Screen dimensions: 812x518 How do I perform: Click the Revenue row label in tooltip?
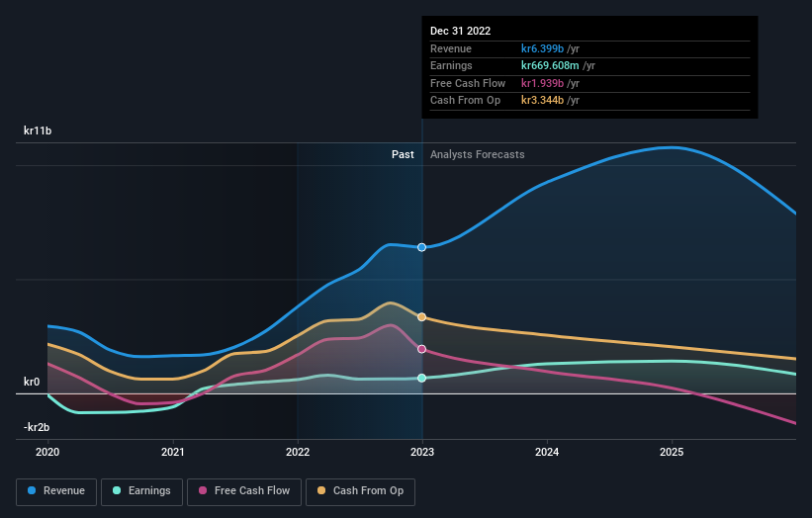click(x=451, y=48)
